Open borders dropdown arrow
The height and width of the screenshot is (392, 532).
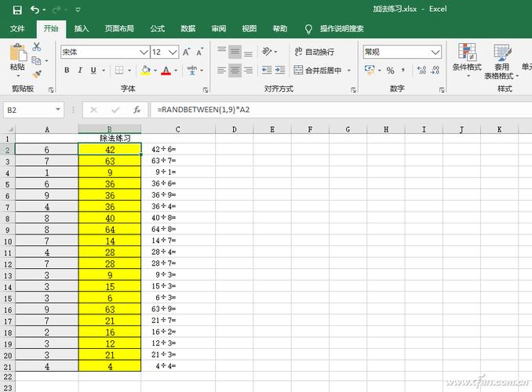pos(129,71)
